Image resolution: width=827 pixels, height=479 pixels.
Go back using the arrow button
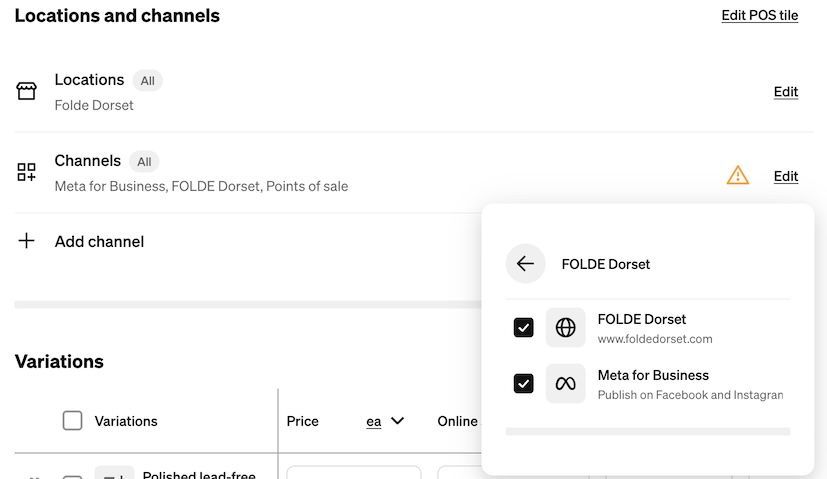(525, 263)
